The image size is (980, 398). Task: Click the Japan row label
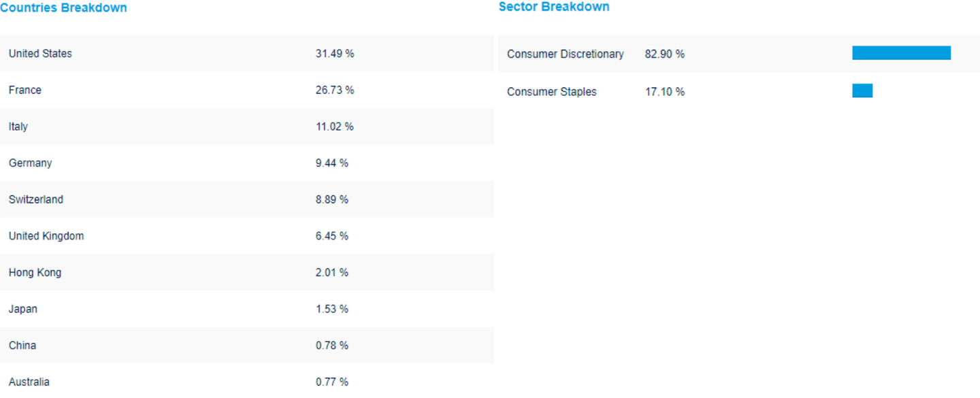click(23, 310)
